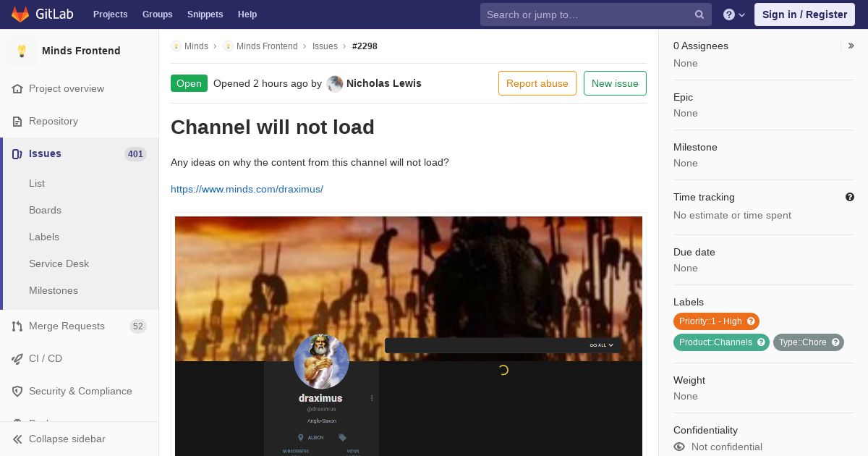Viewport: 868px width, 456px height.
Task: Click the Minds group breadcrumb icon
Action: (176, 46)
